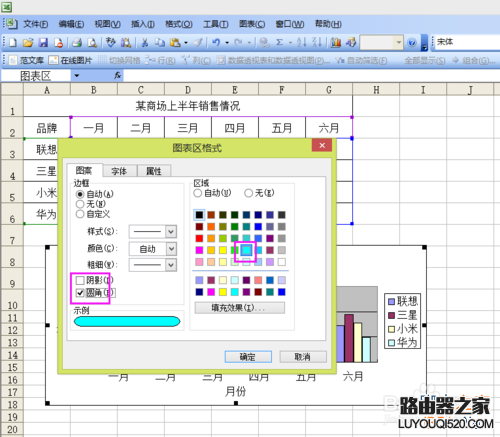Click the Spelling check icon
The image size is (500, 437).
[111, 42]
